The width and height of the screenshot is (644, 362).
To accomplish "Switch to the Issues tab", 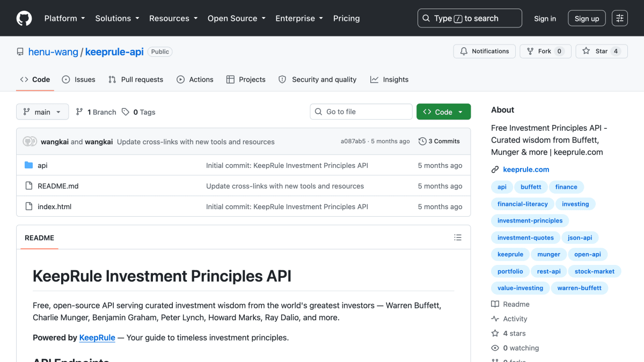I will pos(78,79).
